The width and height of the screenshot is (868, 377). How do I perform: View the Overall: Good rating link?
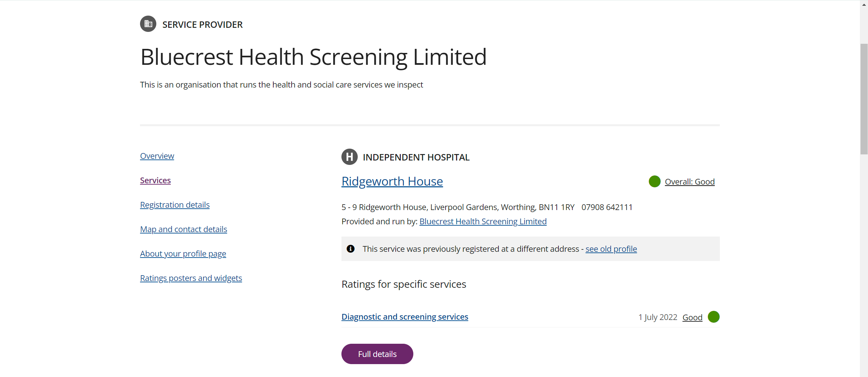[690, 182]
